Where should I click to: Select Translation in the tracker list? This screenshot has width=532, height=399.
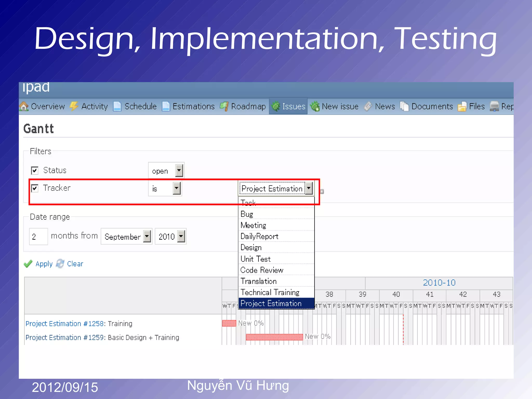[x=276, y=281]
